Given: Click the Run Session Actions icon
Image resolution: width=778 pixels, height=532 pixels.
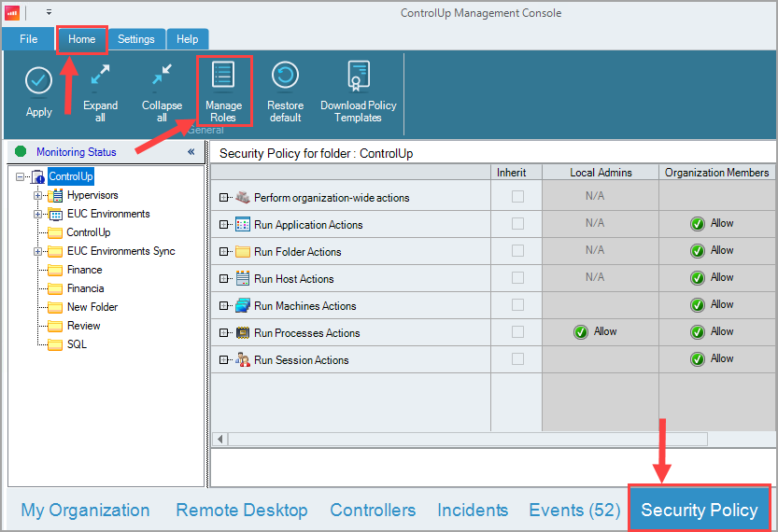Looking at the screenshot, I should click(x=243, y=360).
